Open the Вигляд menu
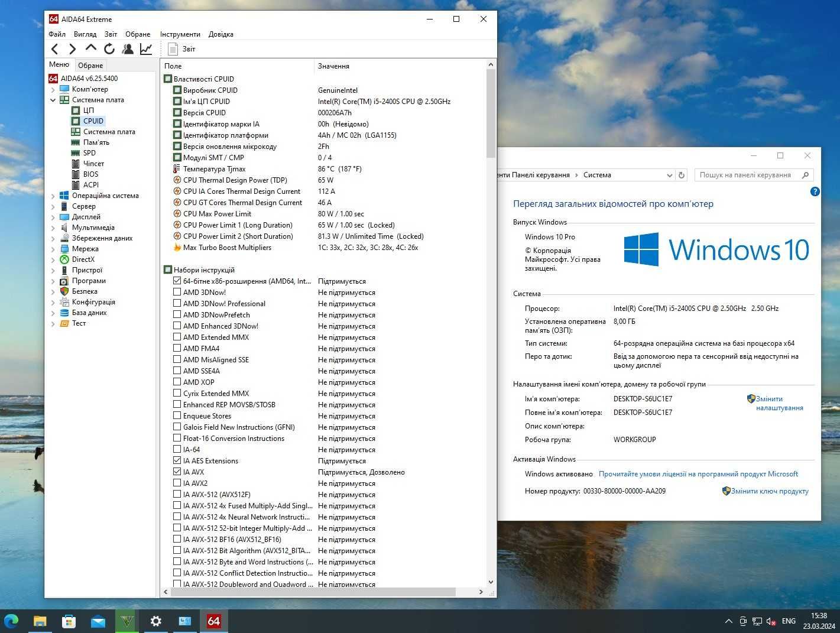Viewport: 840px width, 633px height. (x=85, y=34)
